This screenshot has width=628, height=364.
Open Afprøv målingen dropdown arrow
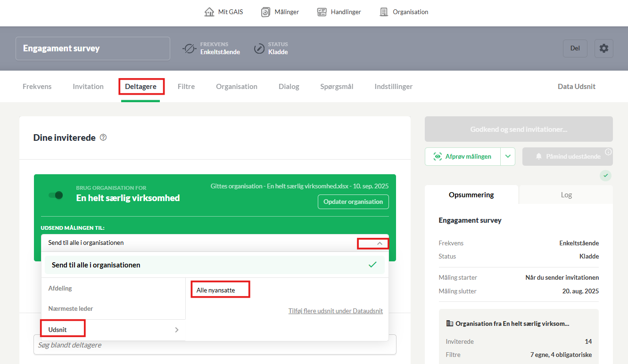(508, 156)
